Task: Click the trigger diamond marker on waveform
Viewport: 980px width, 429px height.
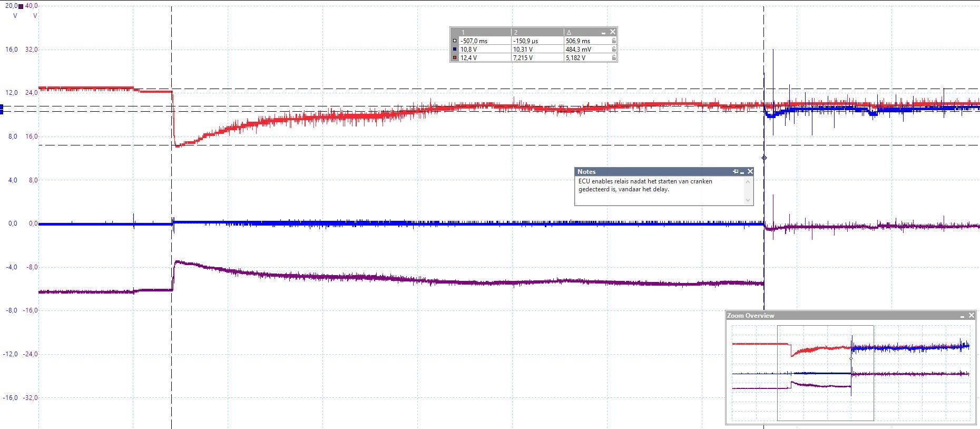Action: (x=764, y=158)
